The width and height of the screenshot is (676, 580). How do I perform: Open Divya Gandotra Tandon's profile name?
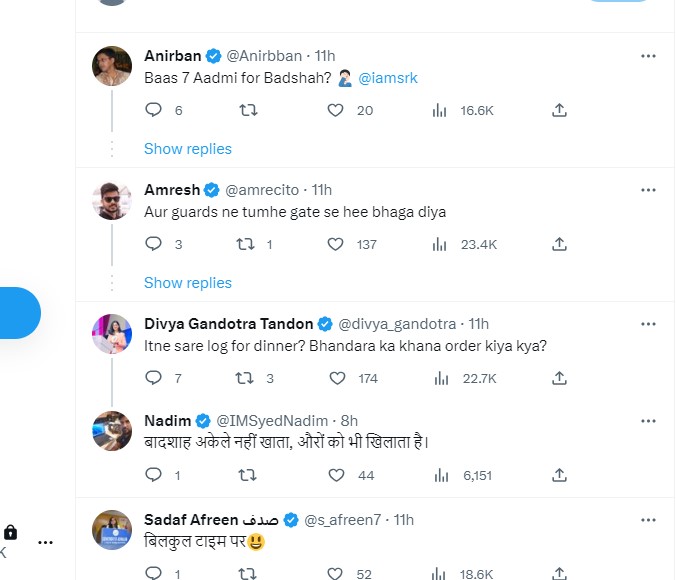[x=228, y=324]
